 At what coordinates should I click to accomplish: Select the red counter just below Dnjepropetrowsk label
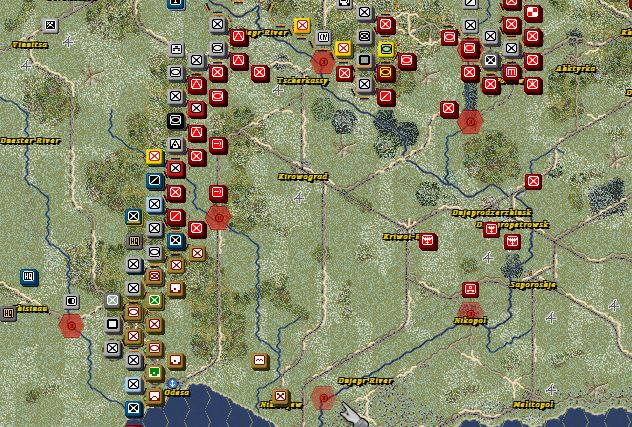pyautogui.click(x=512, y=242)
